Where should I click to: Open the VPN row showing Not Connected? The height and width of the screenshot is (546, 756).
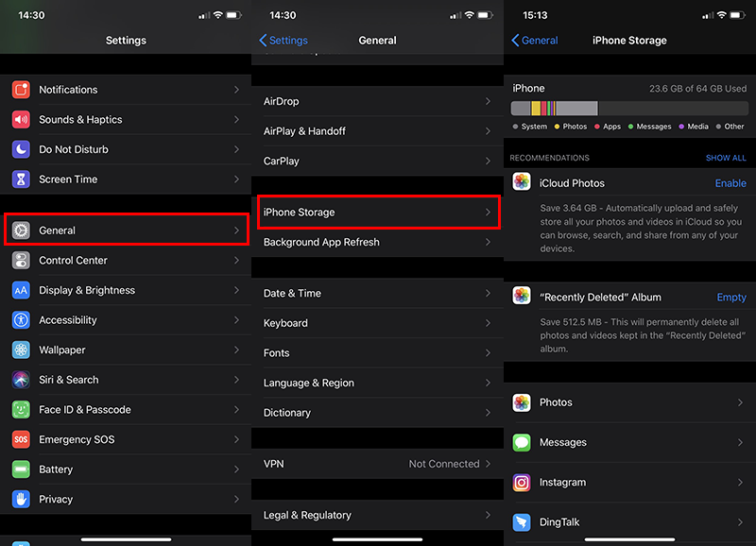[378, 464]
